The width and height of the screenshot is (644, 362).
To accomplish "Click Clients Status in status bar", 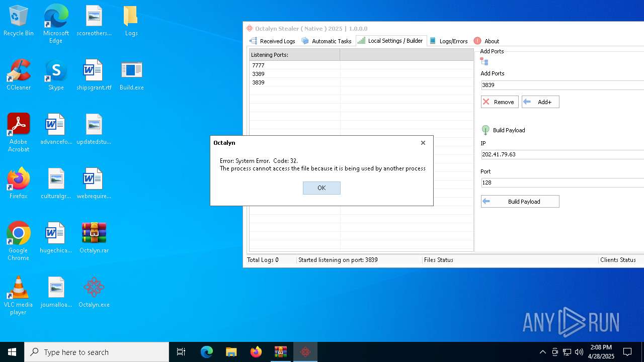I will [x=618, y=260].
